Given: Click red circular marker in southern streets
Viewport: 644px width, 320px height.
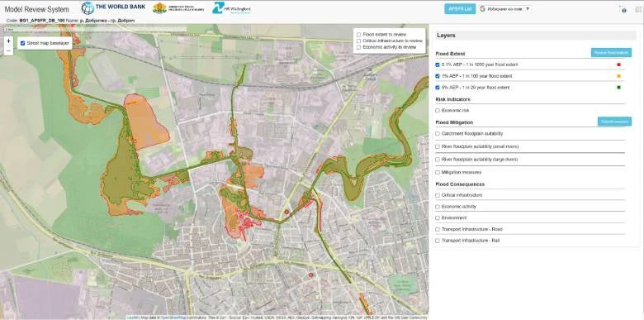Looking at the screenshot, I should tap(310, 275).
